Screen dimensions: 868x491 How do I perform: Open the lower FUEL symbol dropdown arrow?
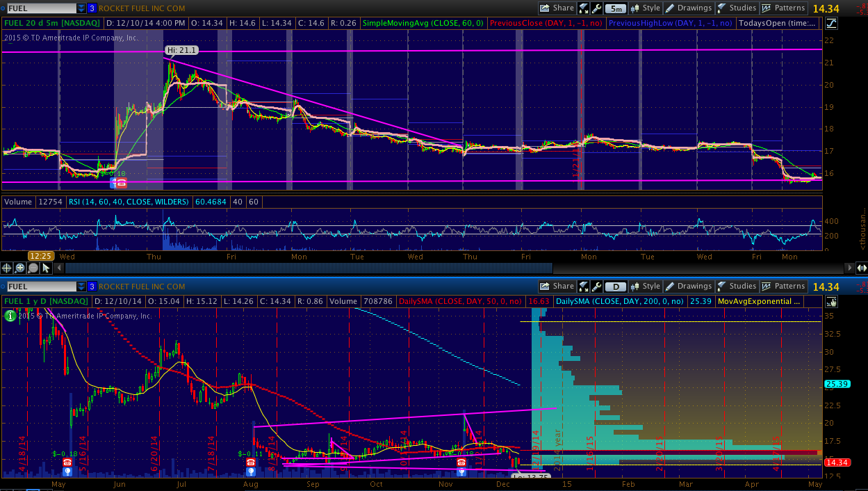point(81,287)
